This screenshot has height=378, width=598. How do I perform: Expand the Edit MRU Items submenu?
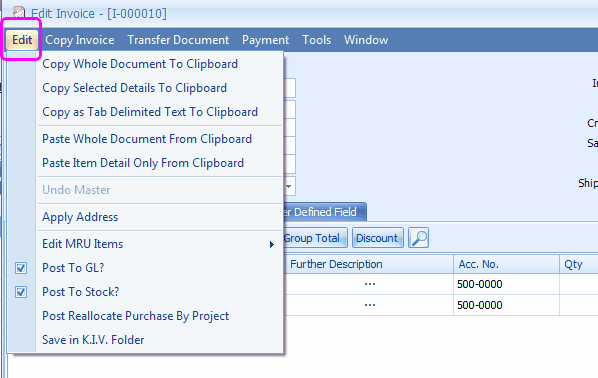tap(160, 244)
